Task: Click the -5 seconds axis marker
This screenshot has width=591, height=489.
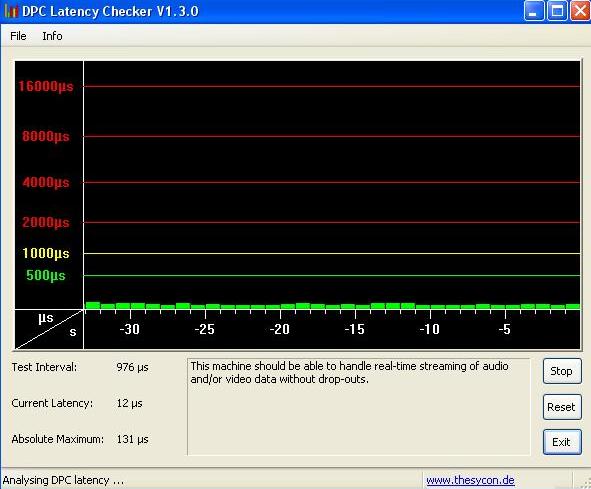Action: pyautogui.click(x=504, y=329)
